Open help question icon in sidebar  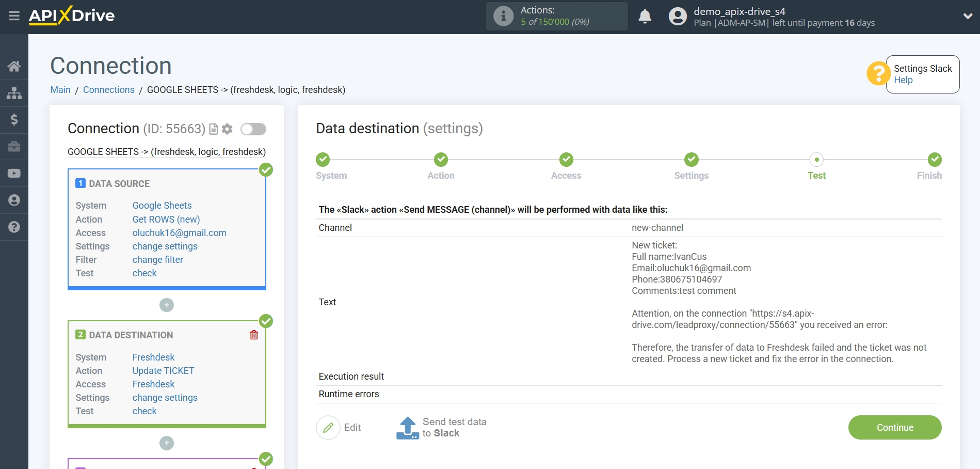pos(14,227)
